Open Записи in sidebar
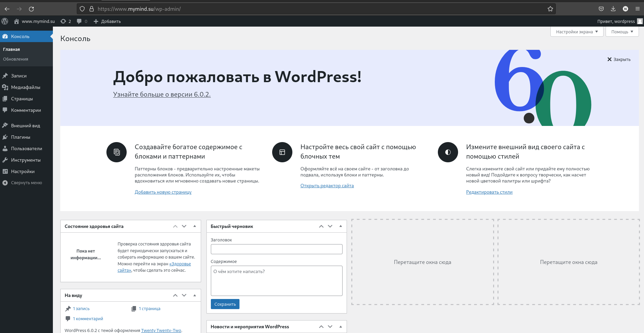 click(26, 76)
